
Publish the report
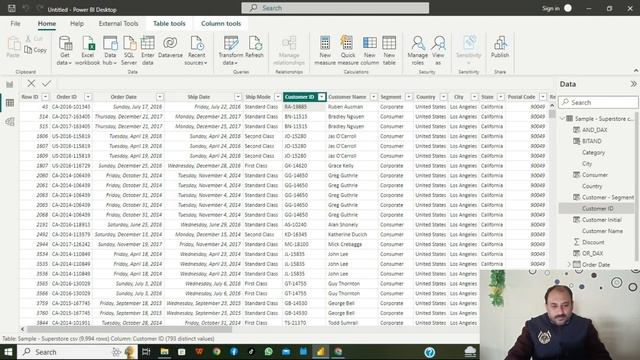(x=500, y=47)
